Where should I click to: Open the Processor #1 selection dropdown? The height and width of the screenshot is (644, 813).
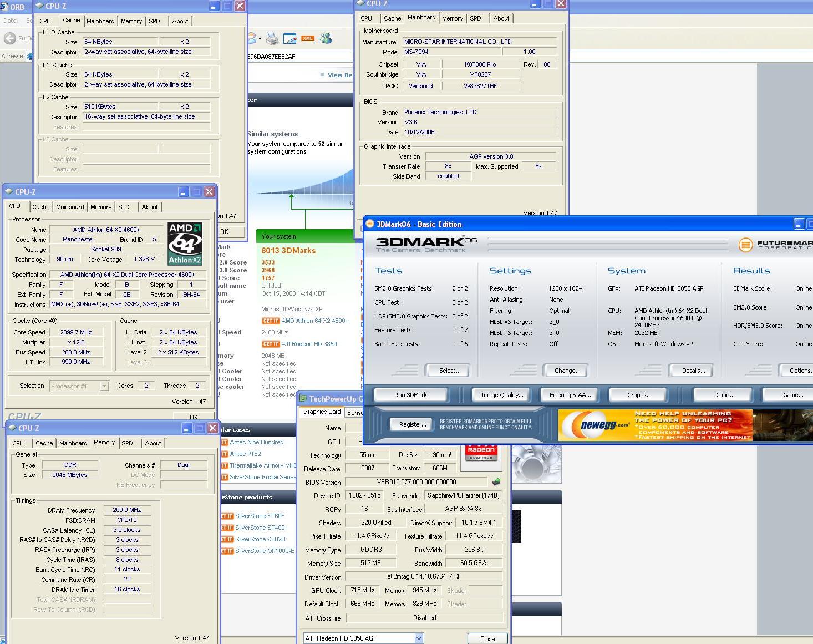coord(104,386)
